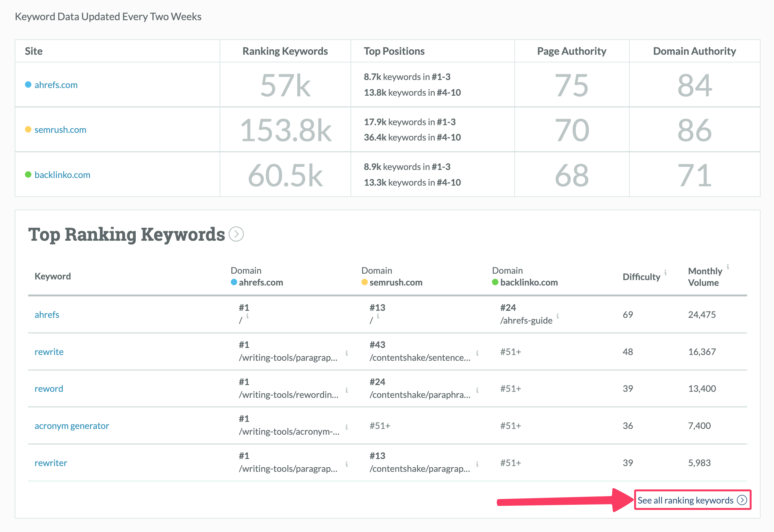The width and height of the screenshot is (774, 532).
Task: Click info icon beside semrush.com rank for 'ahrefs'
Action: click(378, 316)
